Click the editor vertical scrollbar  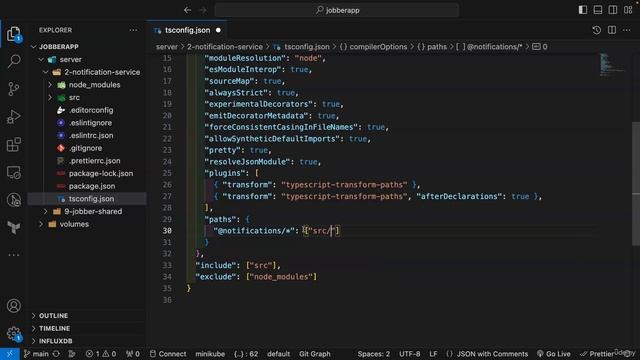coord(636,184)
